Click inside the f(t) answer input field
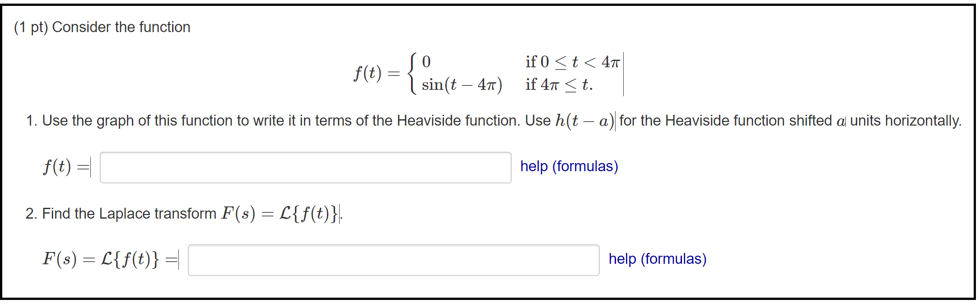The height and width of the screenshot is (304, 980). coord(304,167)
